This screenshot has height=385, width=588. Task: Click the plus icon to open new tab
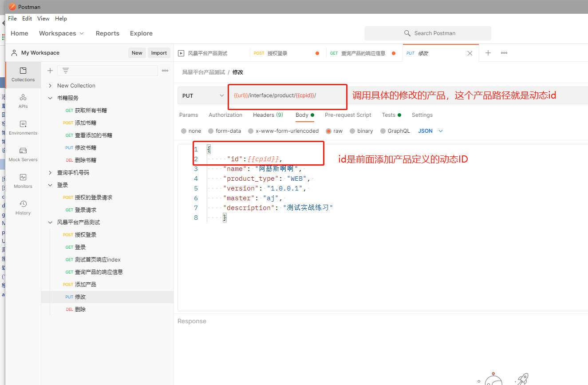488,53
